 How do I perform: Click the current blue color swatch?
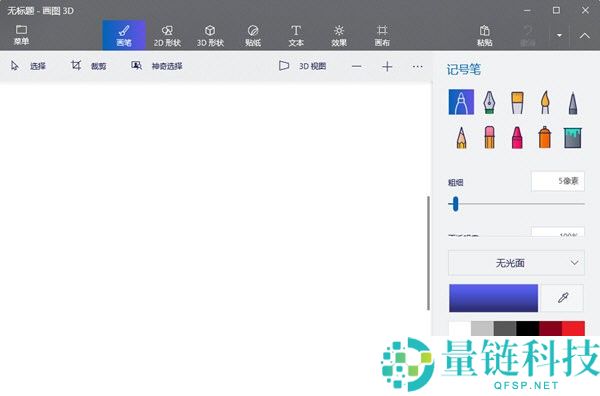(493, 298)
